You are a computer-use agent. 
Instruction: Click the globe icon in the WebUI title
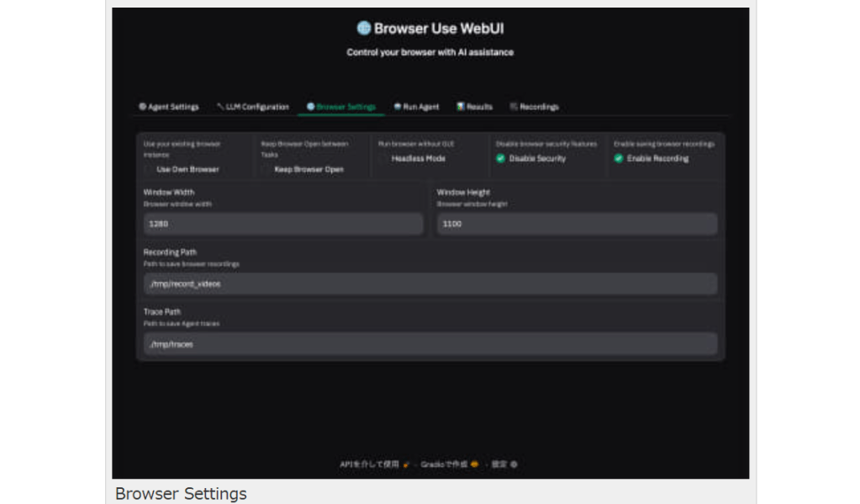pyautogui.click(x=363, y=29)
